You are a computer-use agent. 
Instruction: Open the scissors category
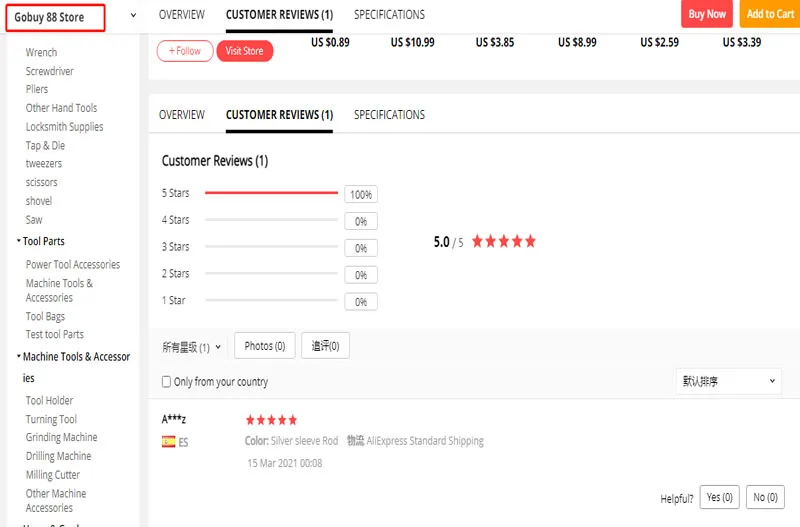click(x=41, y=183)
